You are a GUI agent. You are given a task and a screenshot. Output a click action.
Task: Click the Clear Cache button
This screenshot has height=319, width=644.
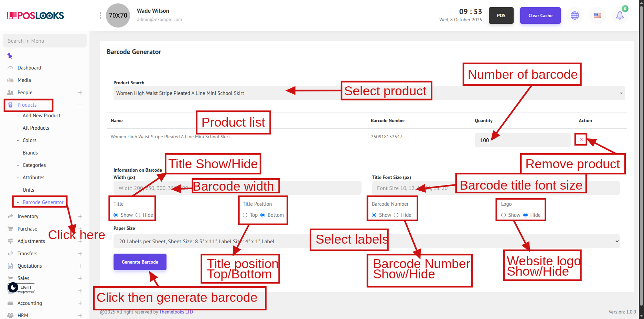pos(540,15)
